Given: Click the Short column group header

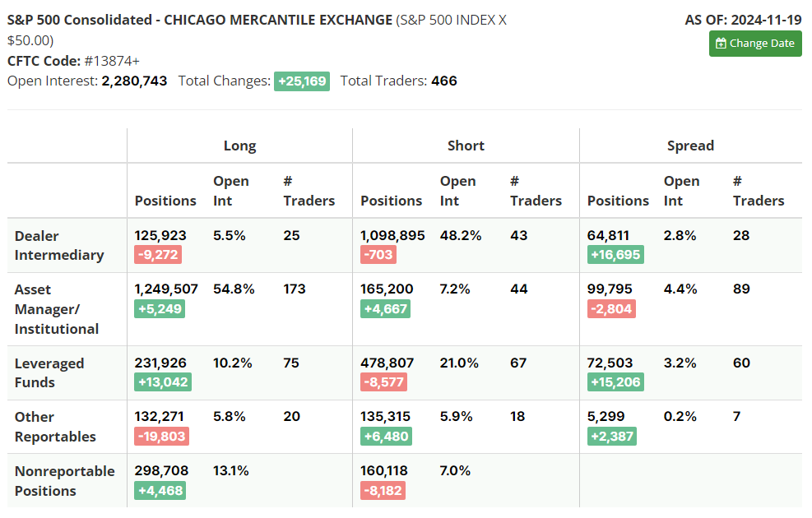Looking at the screenshot, I should click(466, 146).
